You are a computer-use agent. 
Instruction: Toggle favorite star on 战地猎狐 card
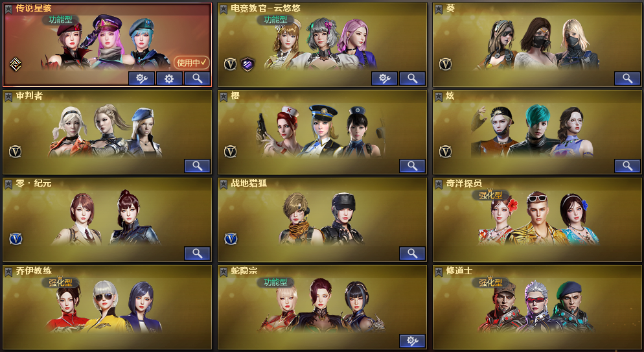click(x=224, y=184)
